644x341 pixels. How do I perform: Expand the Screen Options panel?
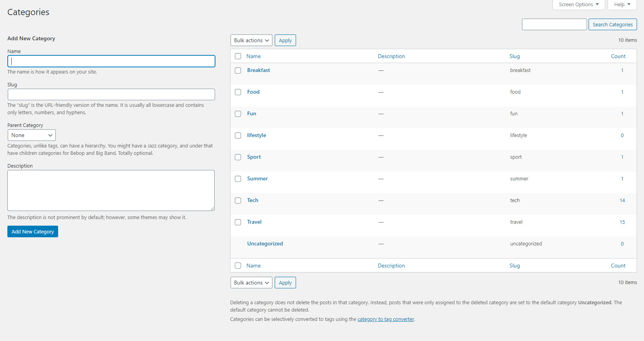pyautogui.click(x=579, y=5)
